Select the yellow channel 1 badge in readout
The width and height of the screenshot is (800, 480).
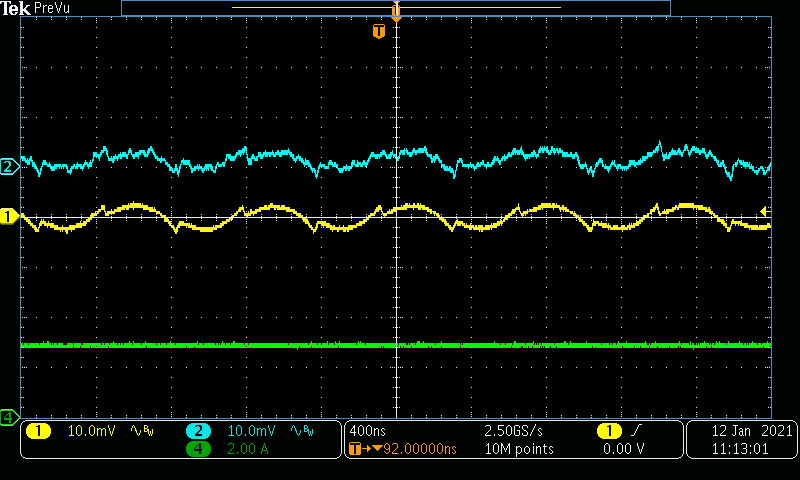coord(38,431)
